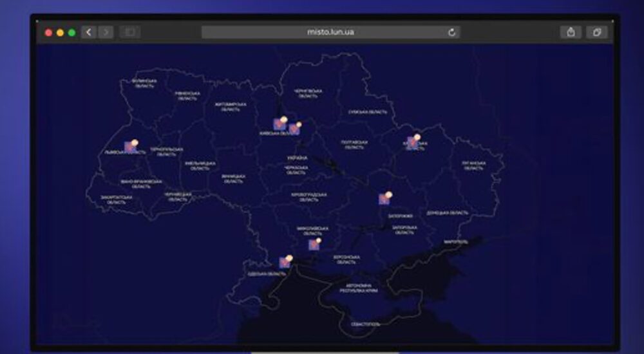Go forward with the next-page arrow

(106, 32)
